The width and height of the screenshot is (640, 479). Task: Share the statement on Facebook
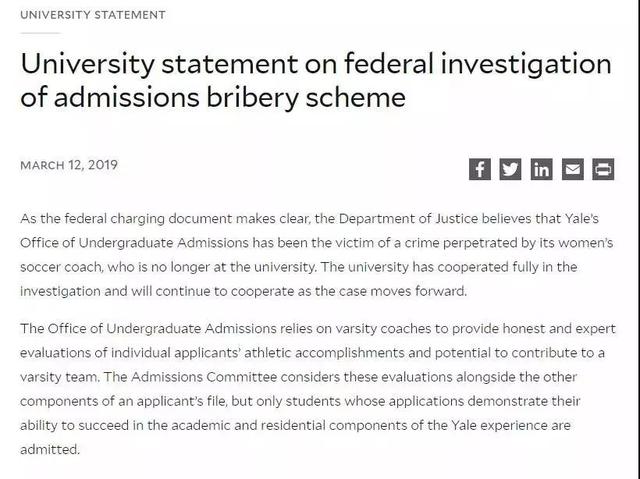[x=480, y=168]
